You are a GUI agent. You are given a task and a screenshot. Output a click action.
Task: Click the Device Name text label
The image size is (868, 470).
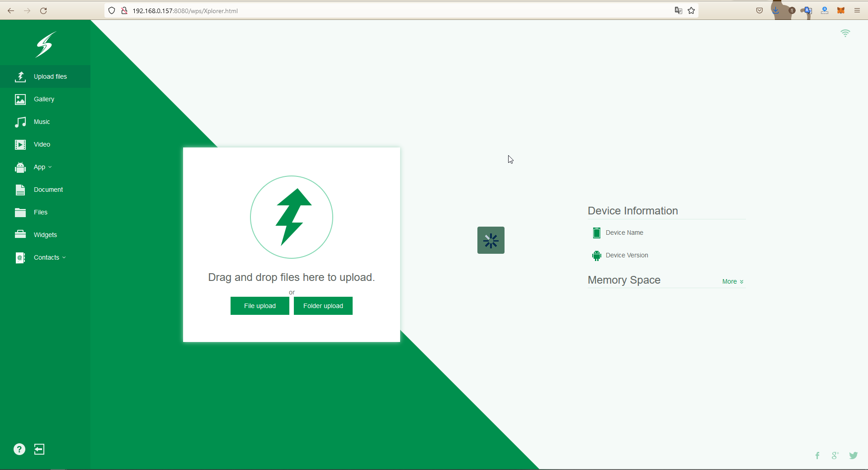(624, 233)
